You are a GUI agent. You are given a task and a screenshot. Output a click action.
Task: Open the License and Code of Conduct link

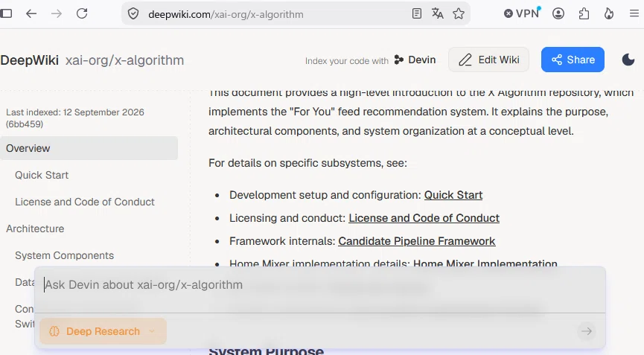coord(424,218)
